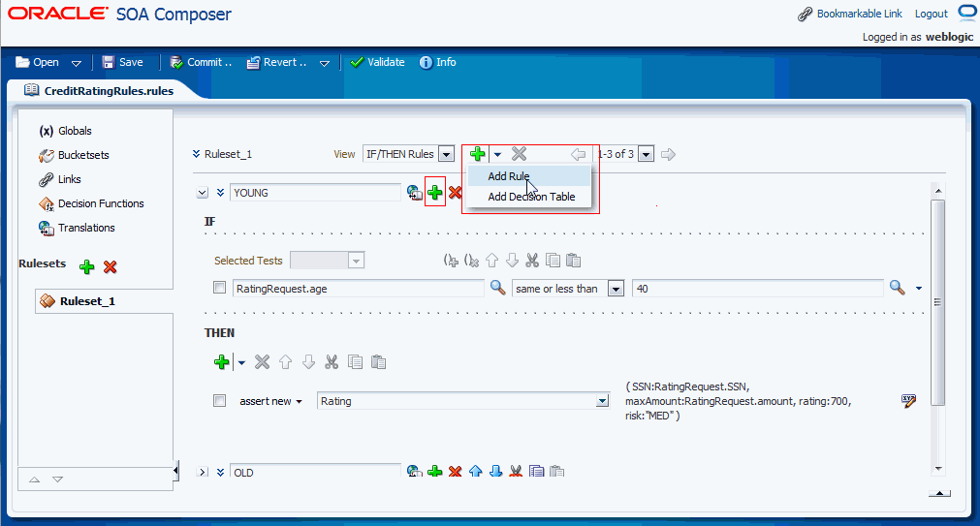Screen dimensions: 980x526
Task: Click the Commit toolbar button
Action: (201, 62)
